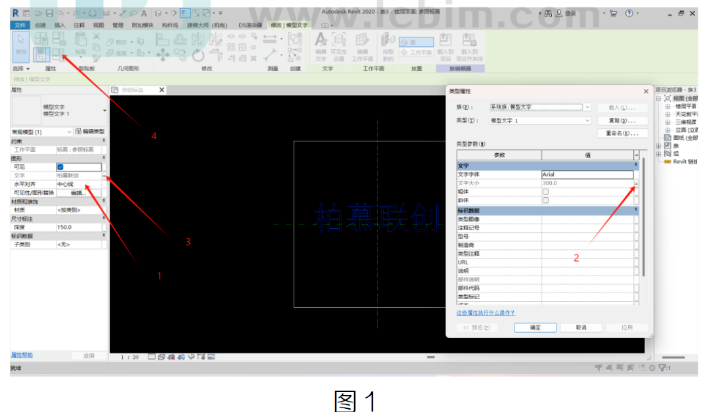Click the 载入到项目并关闭 icon
722x412 pixels.
[x=469, y=46]
